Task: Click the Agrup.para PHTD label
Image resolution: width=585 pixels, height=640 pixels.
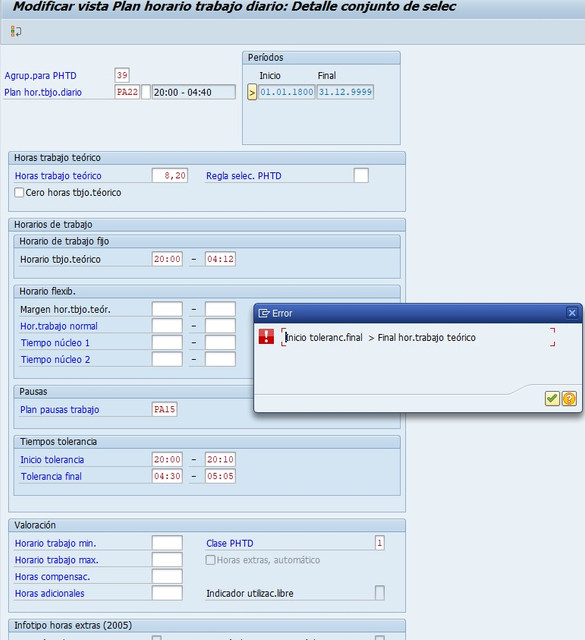Action: click(x=40, y=76)
